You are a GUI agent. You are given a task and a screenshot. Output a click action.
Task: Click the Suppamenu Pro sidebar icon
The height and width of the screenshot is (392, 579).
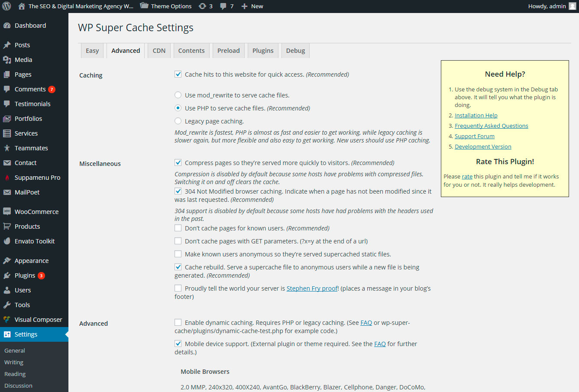7,178
